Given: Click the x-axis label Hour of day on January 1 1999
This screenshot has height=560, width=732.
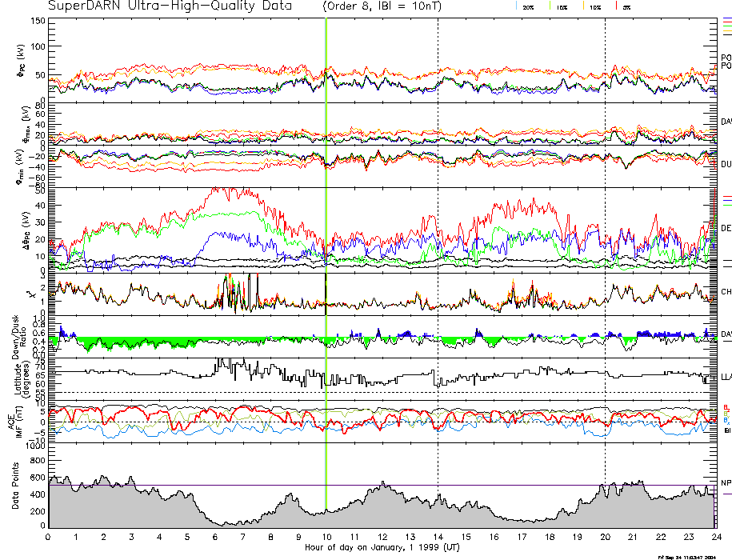Looking at the screenshot, I should [x=382, y=548].
